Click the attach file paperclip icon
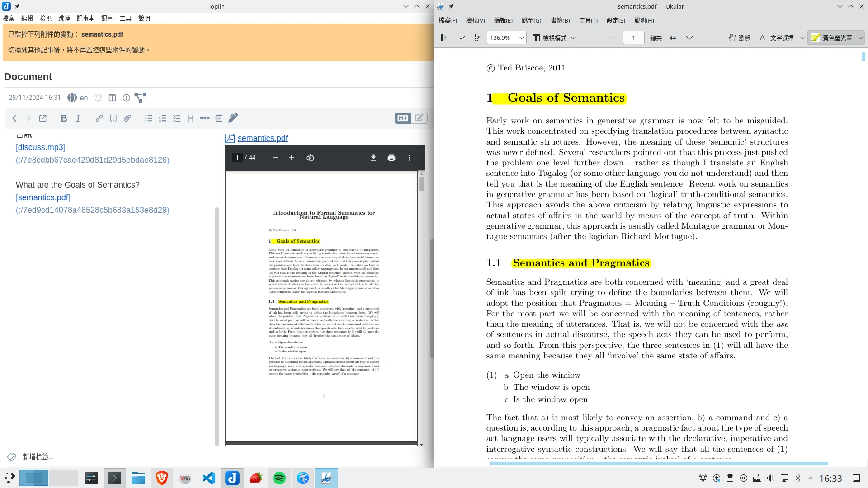The height and width of the screenshot is (488, 868). pos(127,118)
